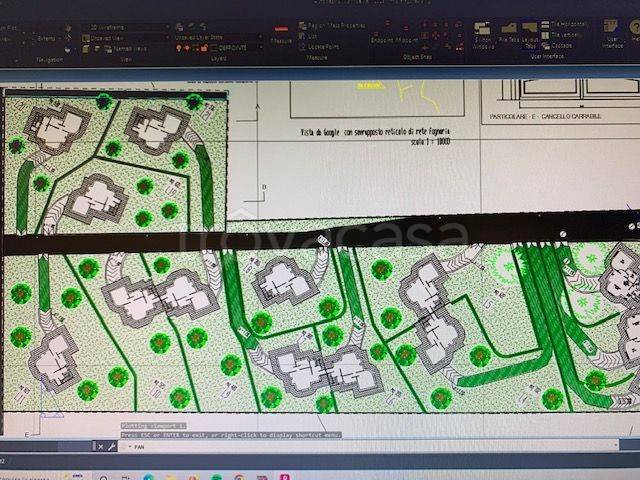Close the command line with X
This screenshot has height=480, width=640.
point(101,447)
